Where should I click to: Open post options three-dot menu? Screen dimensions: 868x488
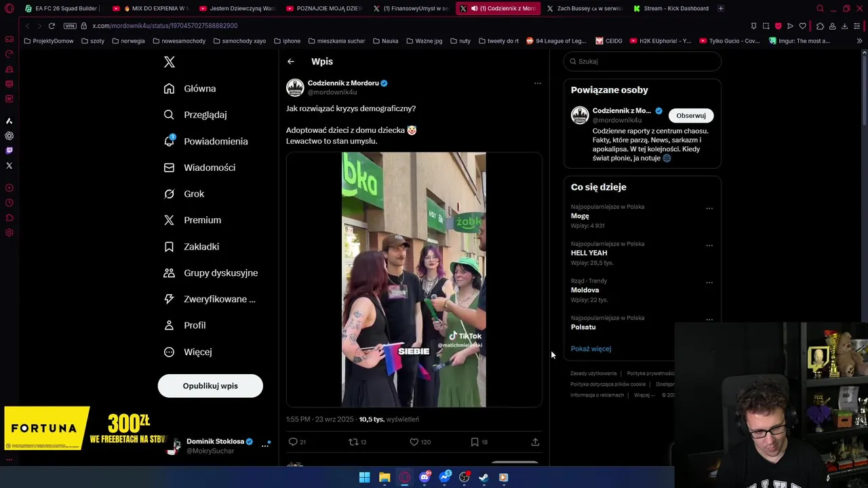[x=537, y=83]
